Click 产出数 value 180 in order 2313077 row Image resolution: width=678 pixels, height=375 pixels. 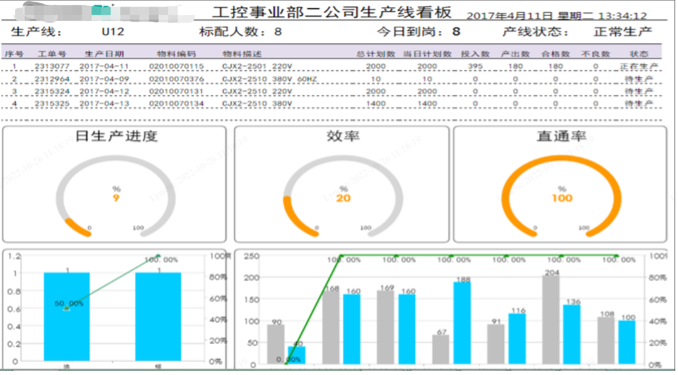(x=515, y=66)
